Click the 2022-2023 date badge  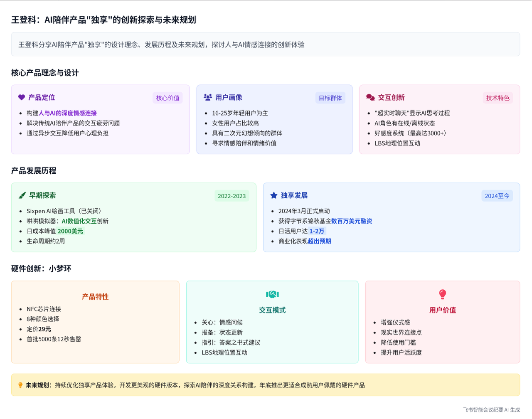232,196
